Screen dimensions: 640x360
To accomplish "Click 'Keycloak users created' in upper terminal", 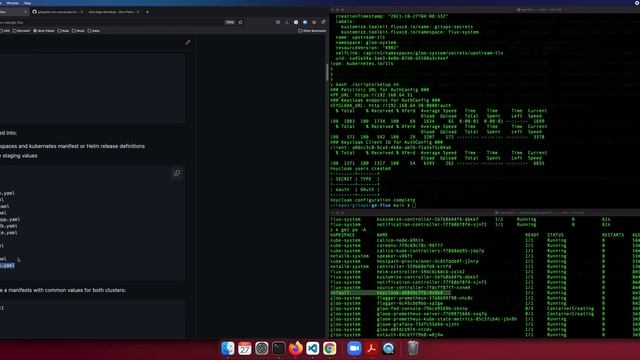I will pyautogui.click(x=360, y=168).
